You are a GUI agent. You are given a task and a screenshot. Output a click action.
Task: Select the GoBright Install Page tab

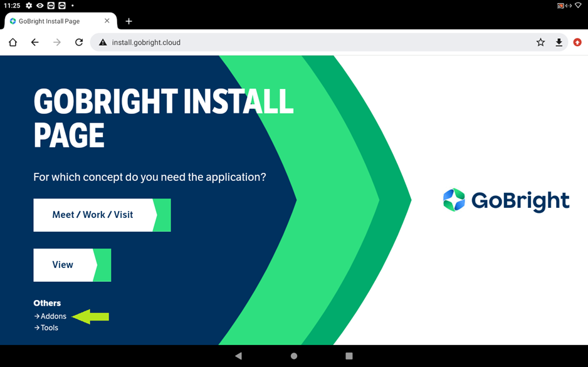tap(61, 21)
